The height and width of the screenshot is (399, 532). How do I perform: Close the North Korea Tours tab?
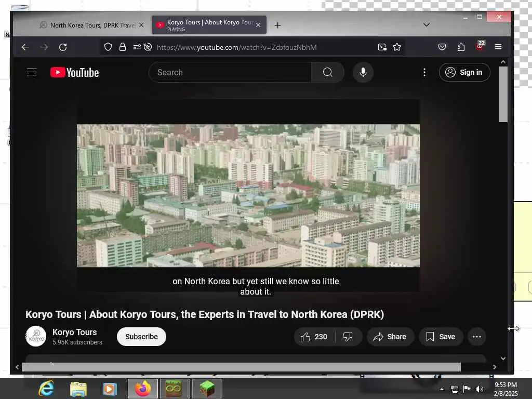click(141, 25)
